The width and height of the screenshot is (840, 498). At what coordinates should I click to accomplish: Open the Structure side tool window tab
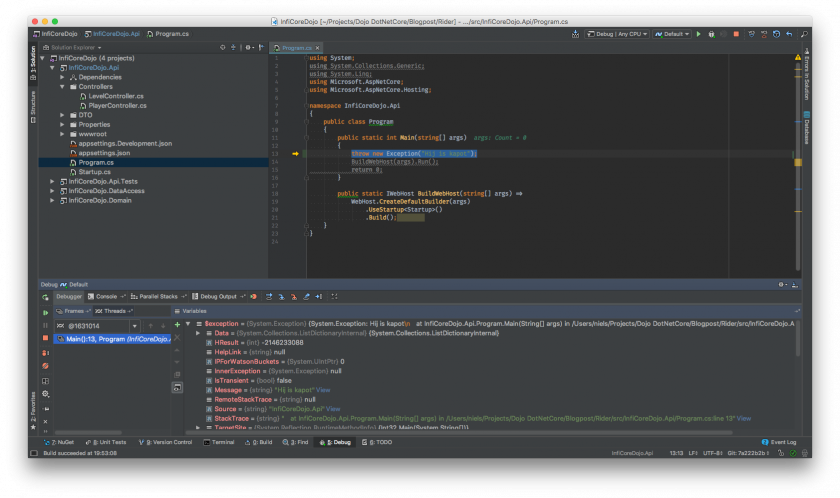coord(33,107)
